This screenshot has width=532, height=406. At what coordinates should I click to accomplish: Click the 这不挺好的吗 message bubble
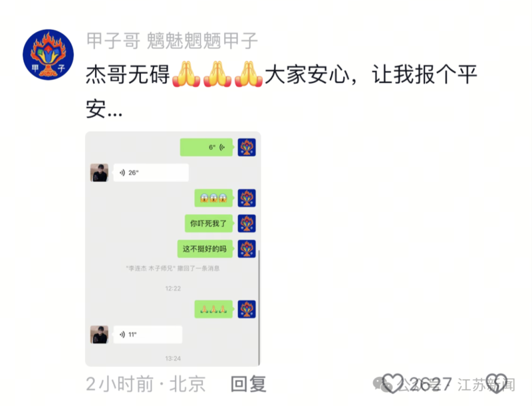[205, 249]
